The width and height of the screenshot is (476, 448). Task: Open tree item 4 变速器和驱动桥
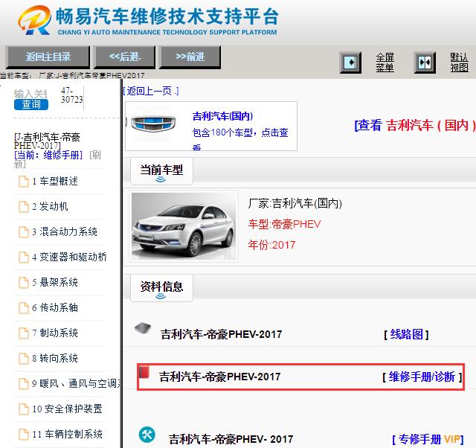coord(69,257)
